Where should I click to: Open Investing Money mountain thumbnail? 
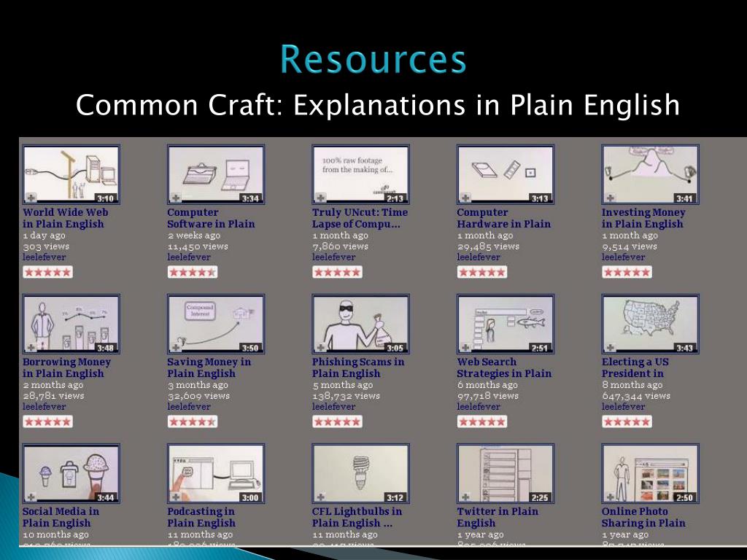click(x=650, y=174)
